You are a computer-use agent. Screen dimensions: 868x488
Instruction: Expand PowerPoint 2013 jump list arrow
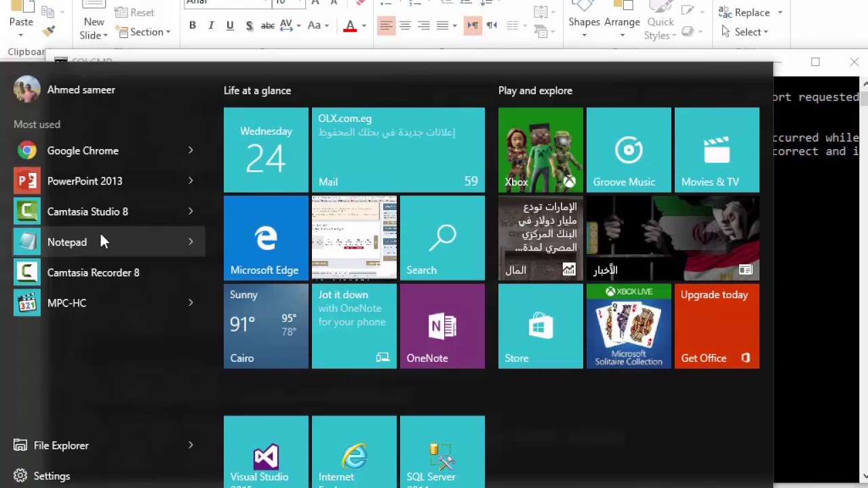coord(191,181)
